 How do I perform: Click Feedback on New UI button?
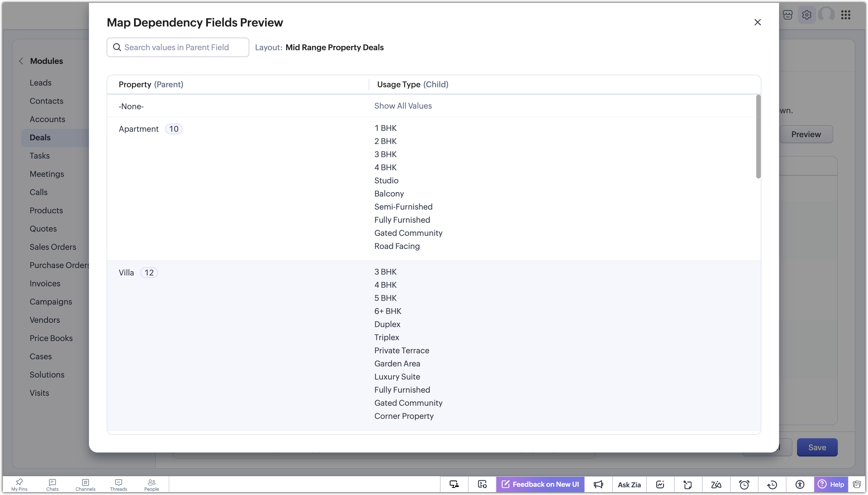coord(540,484)
